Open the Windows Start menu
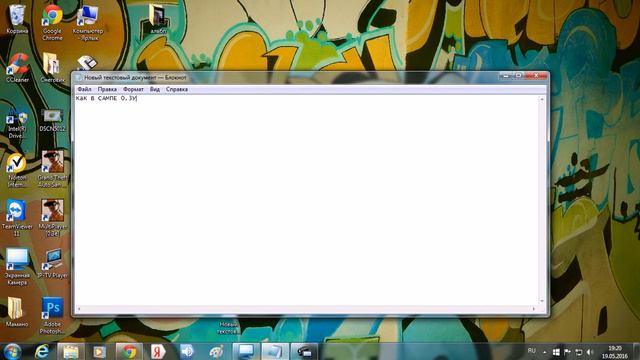 click(x=12, y=352)
